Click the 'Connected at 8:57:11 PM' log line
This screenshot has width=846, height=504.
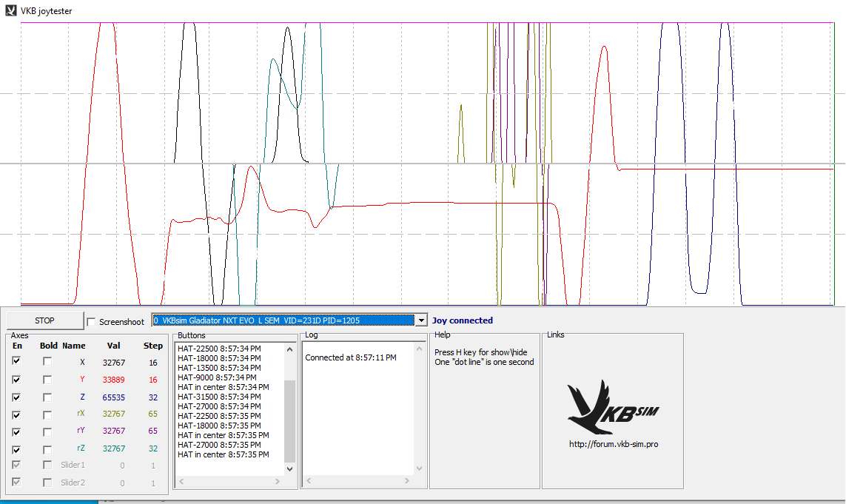click(x=351, y=357)
